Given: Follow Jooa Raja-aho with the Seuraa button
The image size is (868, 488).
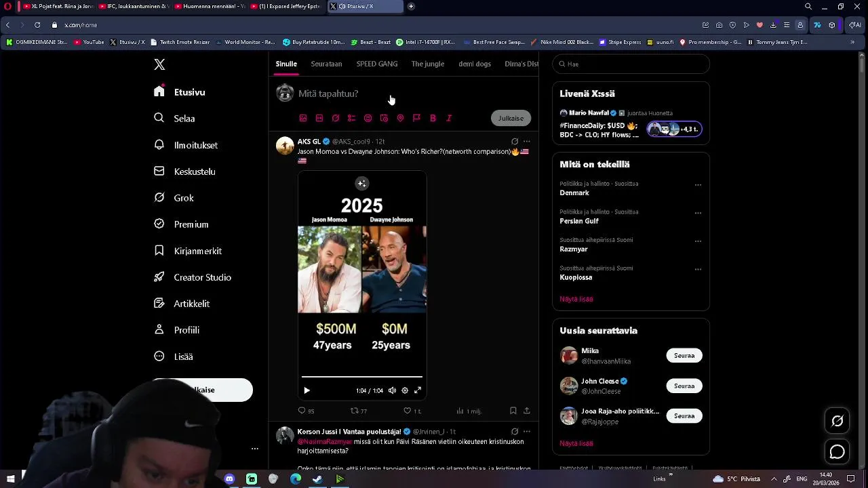Looking at the screenshot, I should click(684, 415).
